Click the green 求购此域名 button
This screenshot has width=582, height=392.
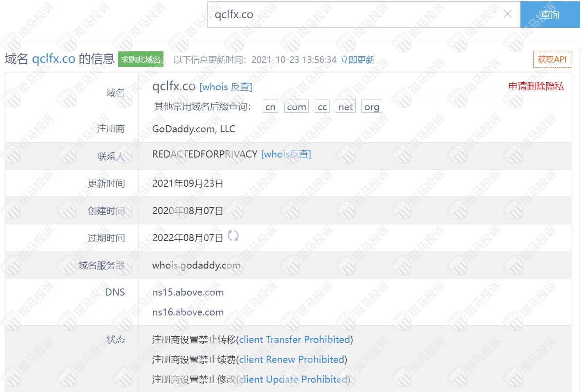pyautogui.click(x=141, y=59)
